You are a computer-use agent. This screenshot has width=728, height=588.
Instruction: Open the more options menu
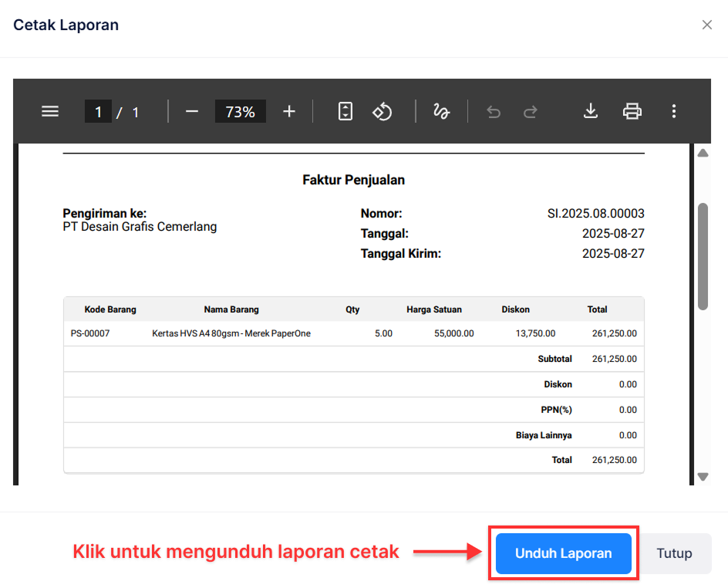674,111
